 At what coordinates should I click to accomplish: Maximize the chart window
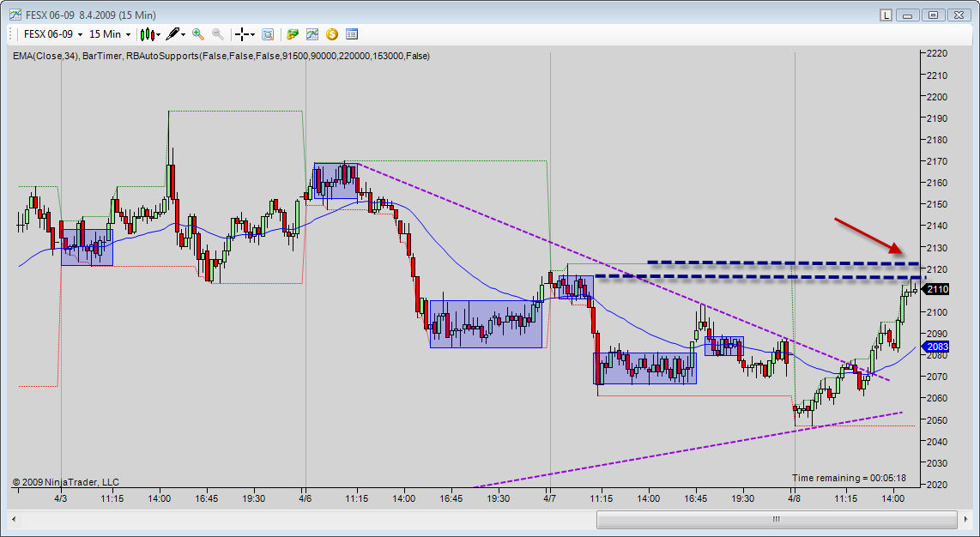(933, 15)
